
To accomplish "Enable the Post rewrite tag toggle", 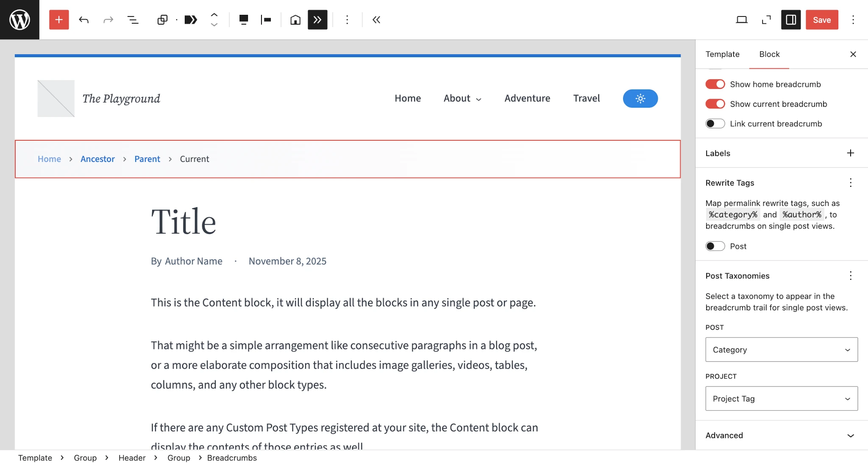I will 715,246.
